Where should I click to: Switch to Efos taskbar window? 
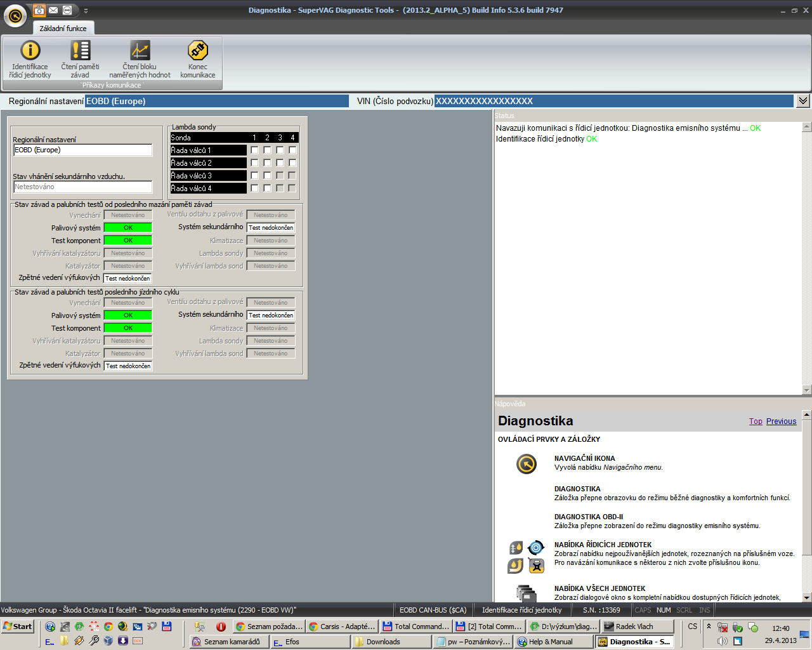(x=310, y=642)
